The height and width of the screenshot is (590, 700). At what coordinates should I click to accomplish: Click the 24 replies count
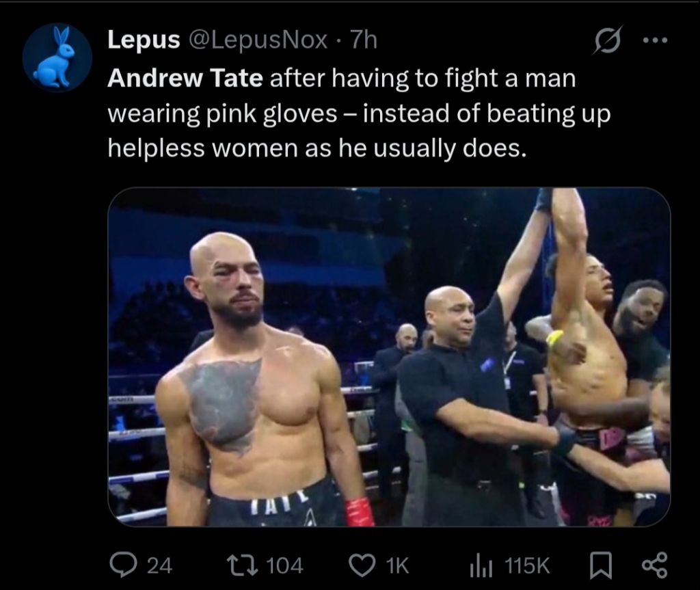160,565
